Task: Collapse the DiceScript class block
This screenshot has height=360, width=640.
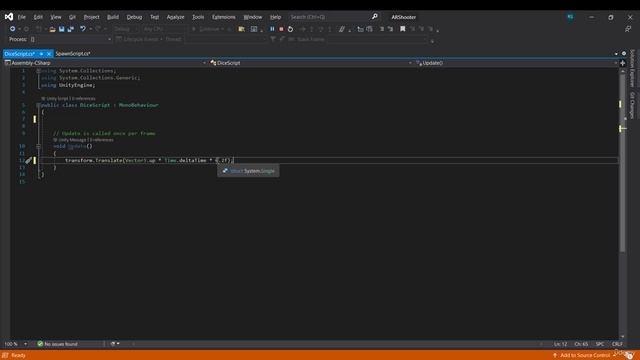Action: click(x=38, y=105)
